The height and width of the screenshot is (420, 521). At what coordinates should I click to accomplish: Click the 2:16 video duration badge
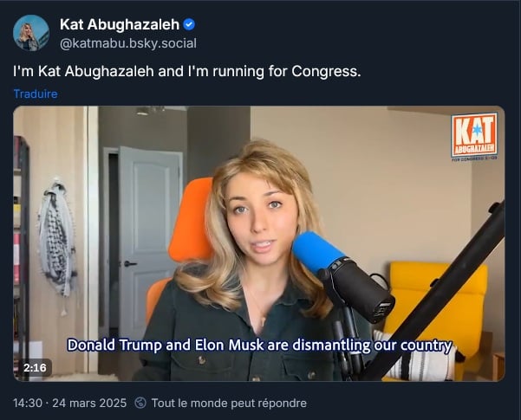click(x=35, y=367)
